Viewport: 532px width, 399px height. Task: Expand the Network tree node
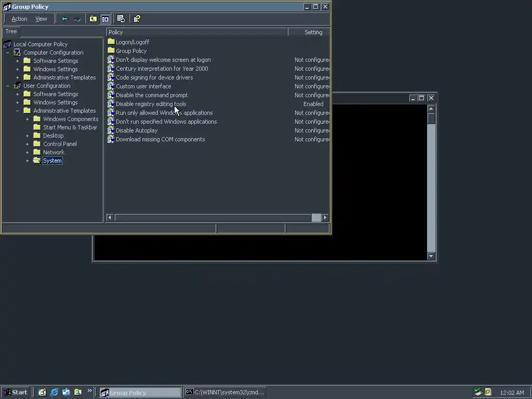(x=27, y=152)
